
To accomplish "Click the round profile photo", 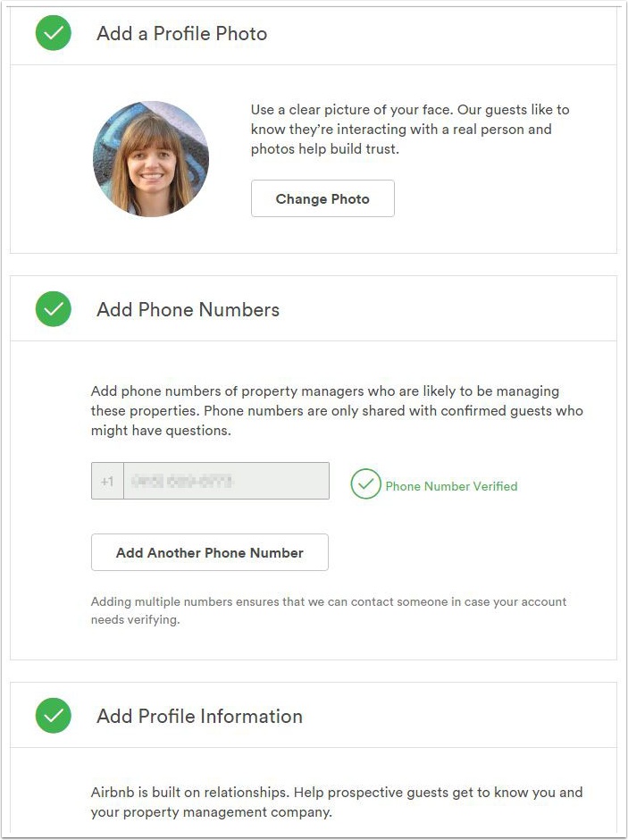I will coord(151,158).
